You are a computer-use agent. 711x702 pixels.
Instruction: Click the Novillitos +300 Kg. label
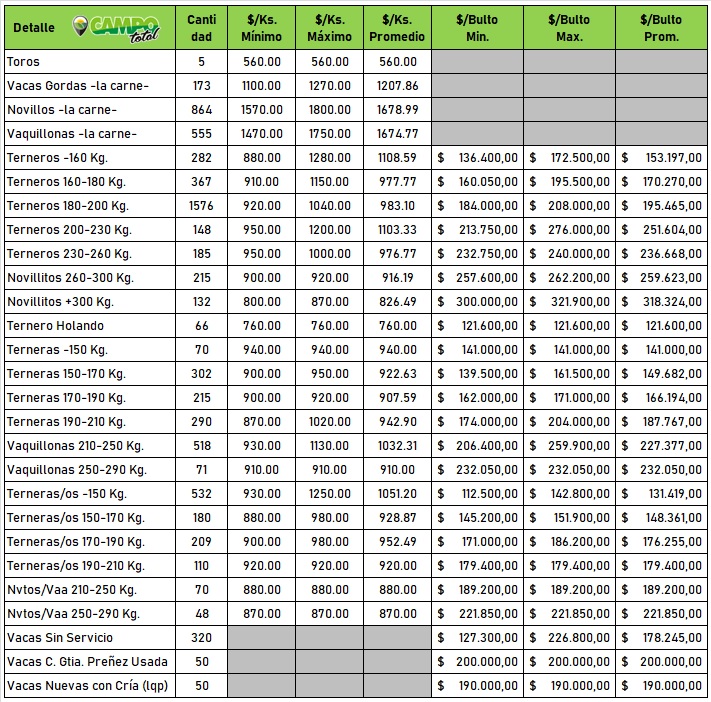pyautogui.click(x=60, y=302)
